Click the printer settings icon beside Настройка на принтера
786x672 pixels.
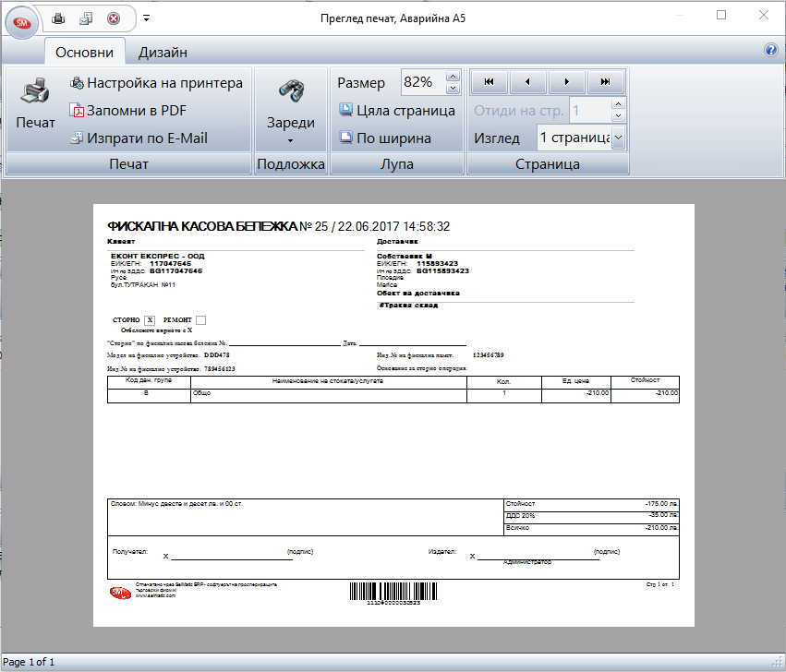[x=77, y=83]
